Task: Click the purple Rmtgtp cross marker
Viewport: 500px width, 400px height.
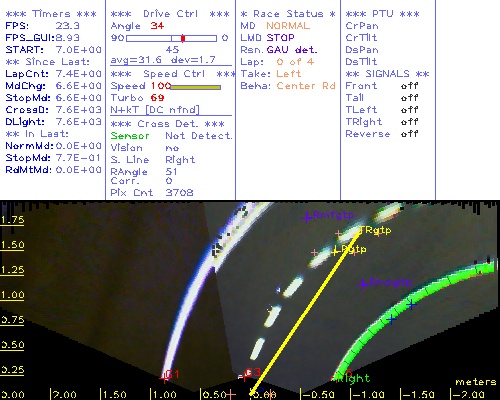Action: click(307, 217)
